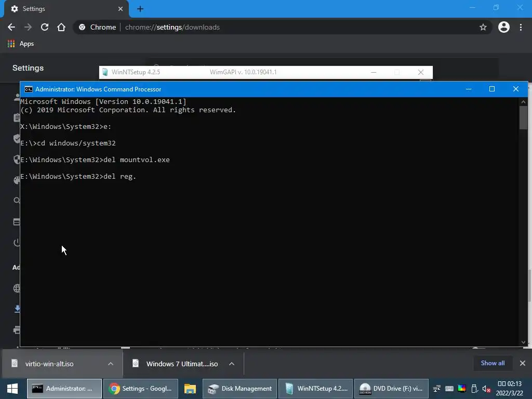This screenshot has height=399, width=532.
Task: Expand options for virtio-win-alt.iso download
Action: click(111, 364)
